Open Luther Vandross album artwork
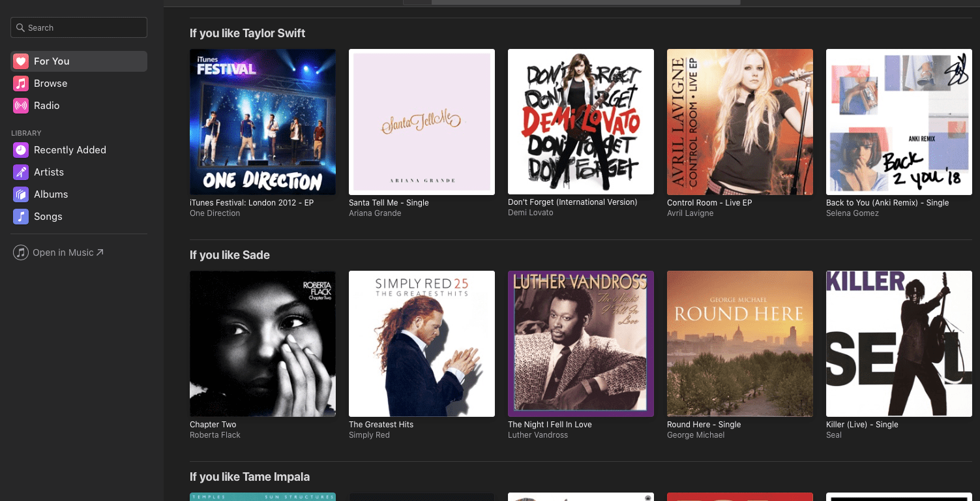 point(581,344)
